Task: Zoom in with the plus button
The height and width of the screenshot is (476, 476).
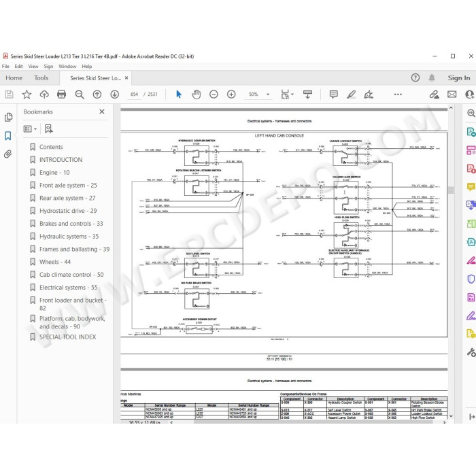Action: coord(231,95)
